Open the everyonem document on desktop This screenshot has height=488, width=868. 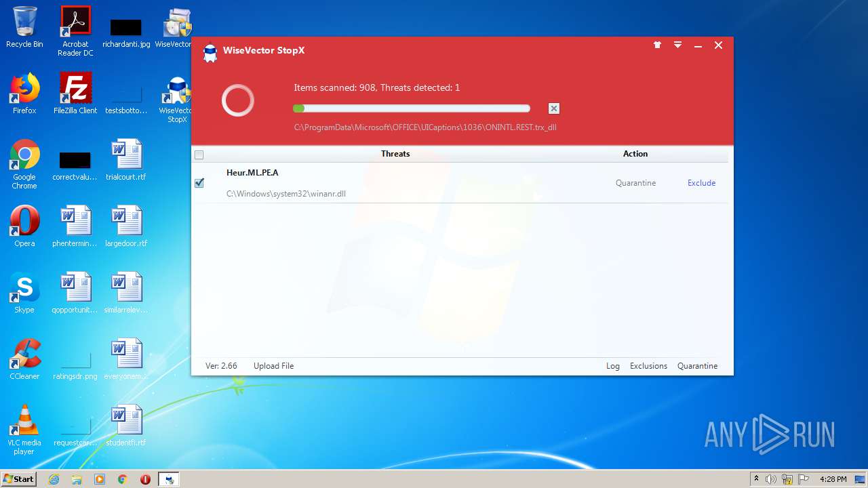tap(126, 359)
